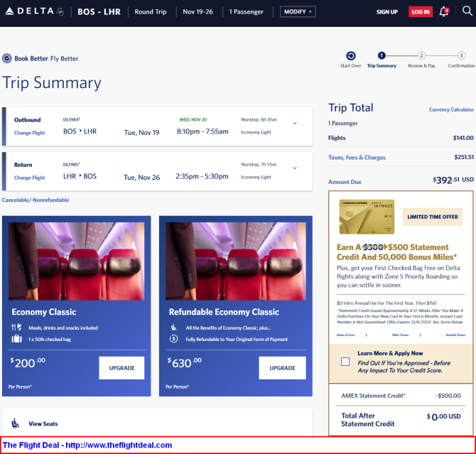Click the meals fork and knife icon
The width and height of the screenshot is (476, 454).
(x=16, y=328)
